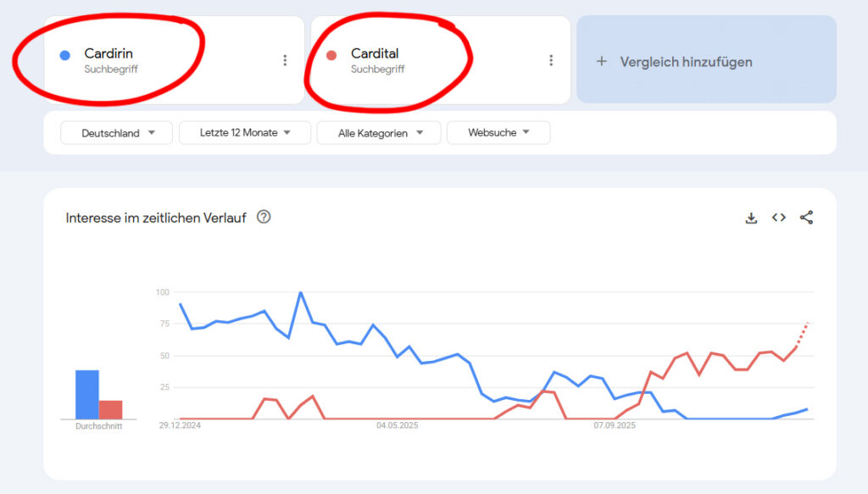Edit the Cardital search term
The image size is (868, 494).
(375, 54)
